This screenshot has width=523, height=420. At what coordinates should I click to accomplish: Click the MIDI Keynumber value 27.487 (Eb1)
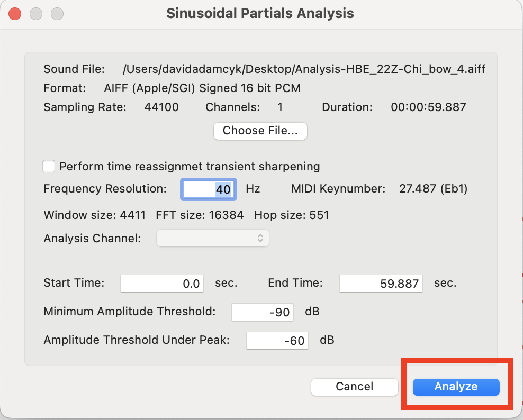pyautogui.click(x=433, y=189)
